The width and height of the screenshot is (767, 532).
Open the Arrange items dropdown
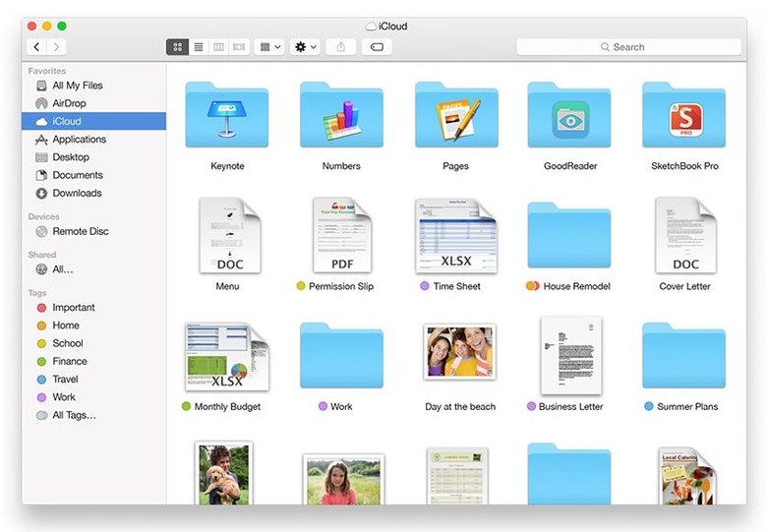(269, 47)
